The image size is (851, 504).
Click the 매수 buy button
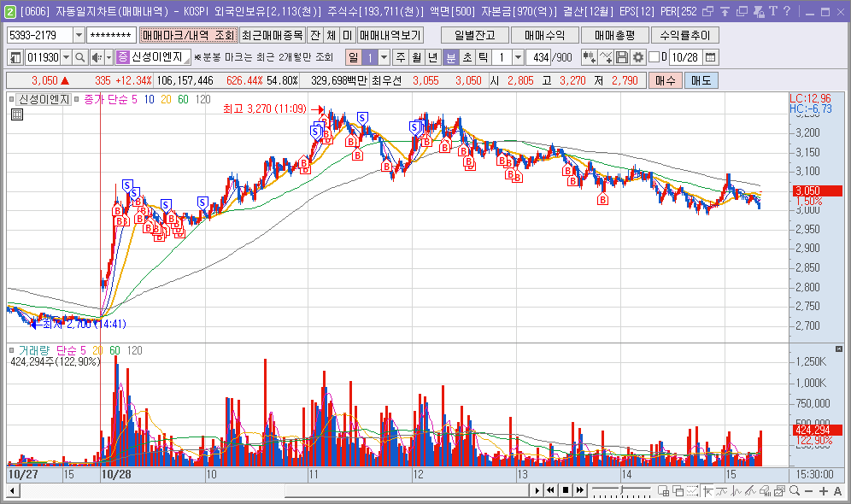click(666, 81)
